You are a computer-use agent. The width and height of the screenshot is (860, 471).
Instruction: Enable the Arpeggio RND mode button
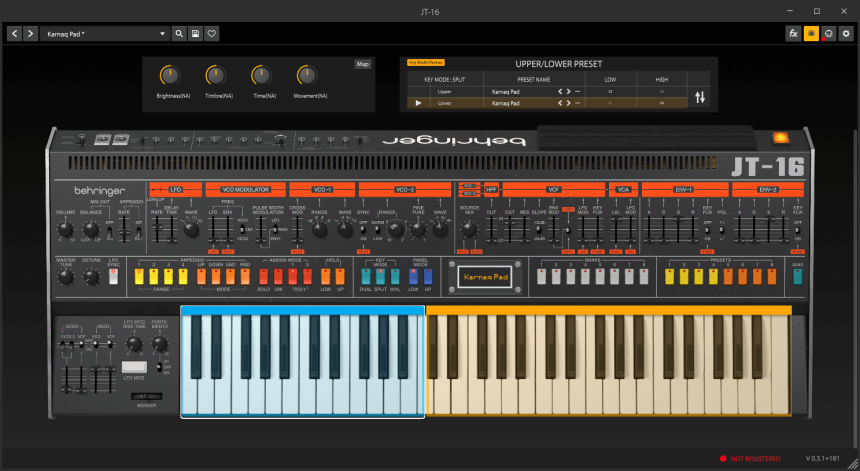point(245,276)
